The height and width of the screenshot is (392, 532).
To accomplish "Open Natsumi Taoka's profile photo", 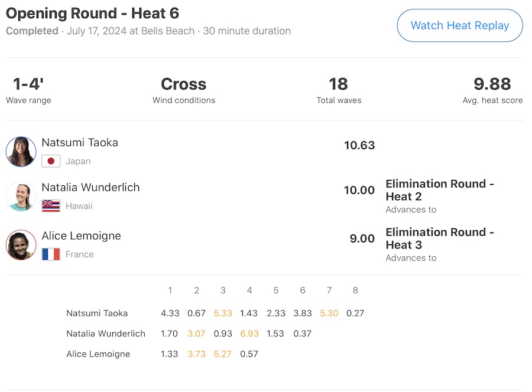I will pos(21,152).
